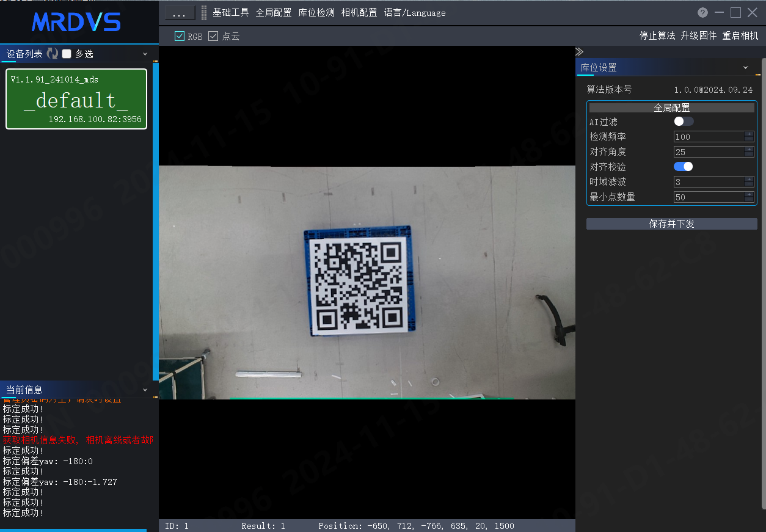Open the 相机配置 menu
Image resolution: width=766 pixels, height=532 pixels.
359,13
